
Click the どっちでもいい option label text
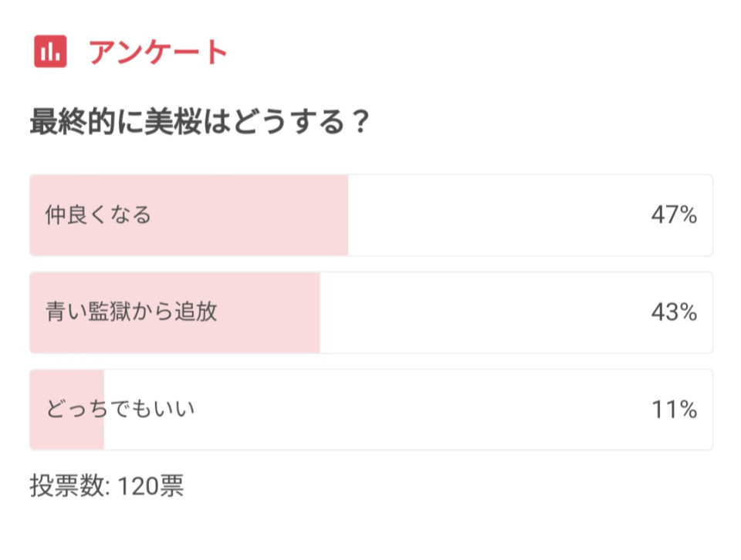coord(120,409)
